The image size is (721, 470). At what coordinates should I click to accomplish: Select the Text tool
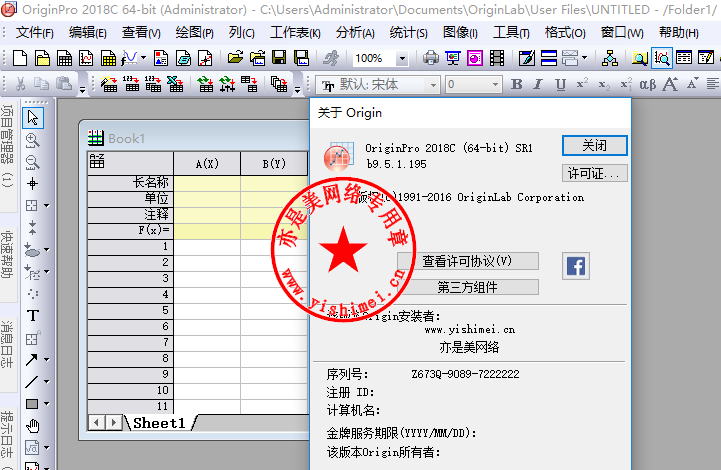pyautogui.click(x=32, y=316)
